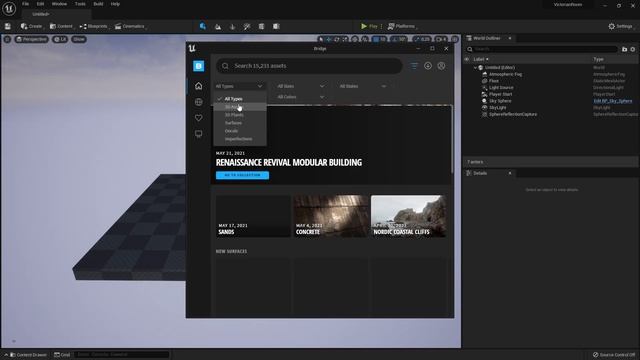Switch to Brush Editing mode icon
This screenshot has width=640, height=360.
click(276, 27)
